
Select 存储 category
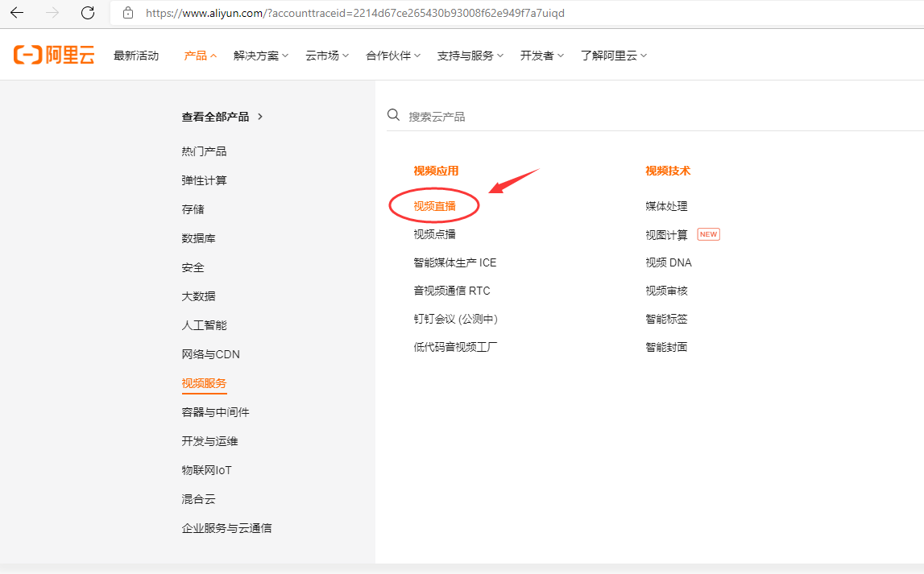coord(193,209)
